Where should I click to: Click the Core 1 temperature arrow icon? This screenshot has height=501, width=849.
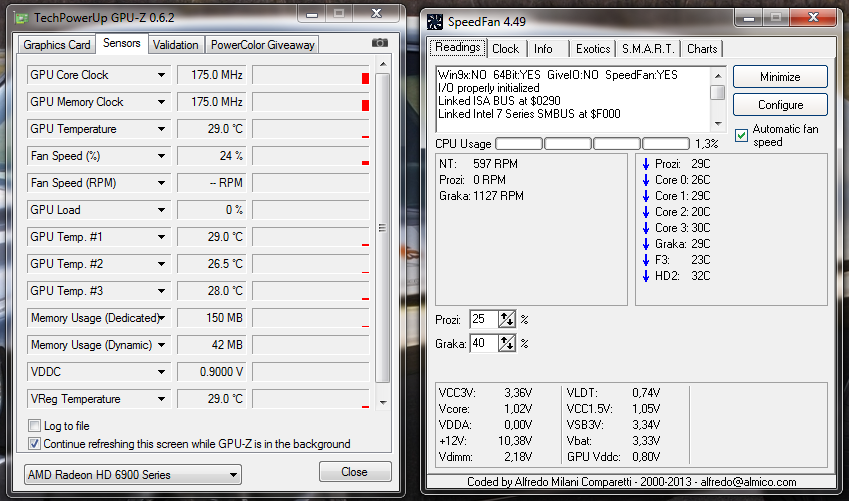(x=645, y=196)
